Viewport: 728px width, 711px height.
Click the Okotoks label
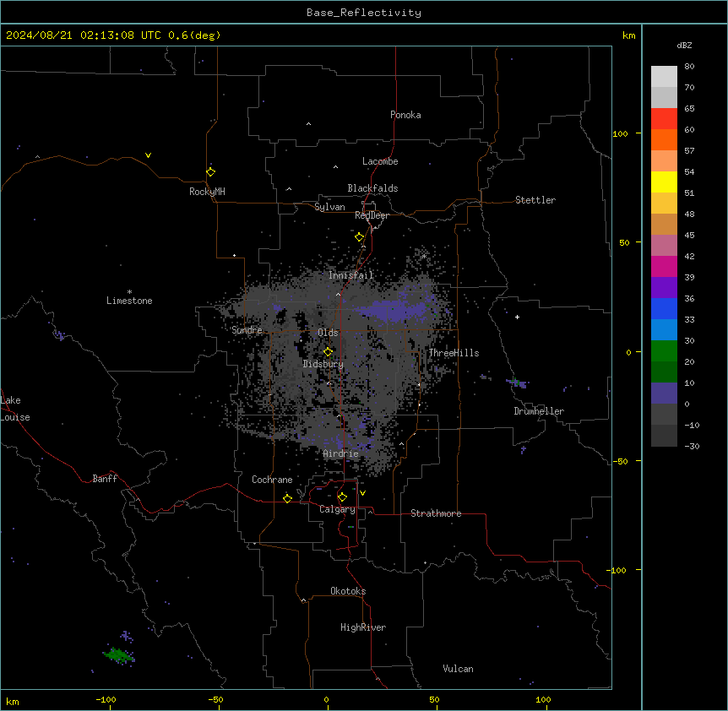pos(348,591)
